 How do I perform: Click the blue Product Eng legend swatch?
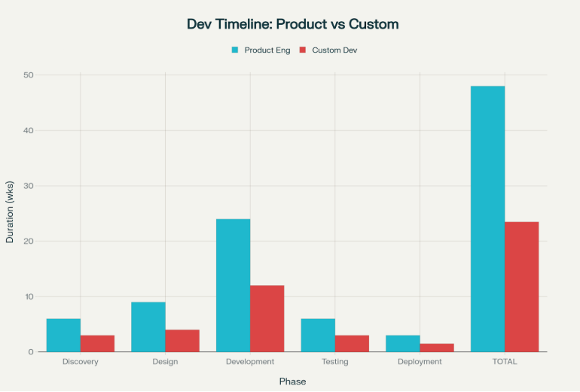[x=235, y=50]
